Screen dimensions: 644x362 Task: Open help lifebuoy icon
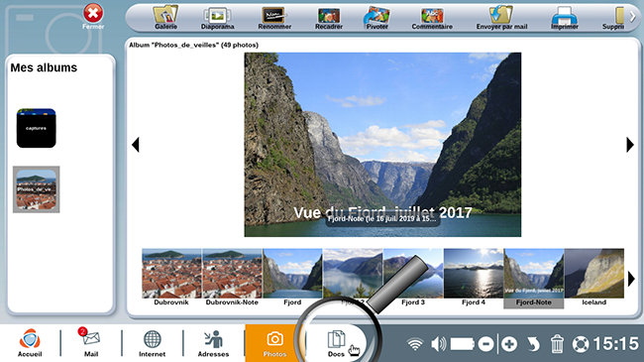tap(581, 344)
